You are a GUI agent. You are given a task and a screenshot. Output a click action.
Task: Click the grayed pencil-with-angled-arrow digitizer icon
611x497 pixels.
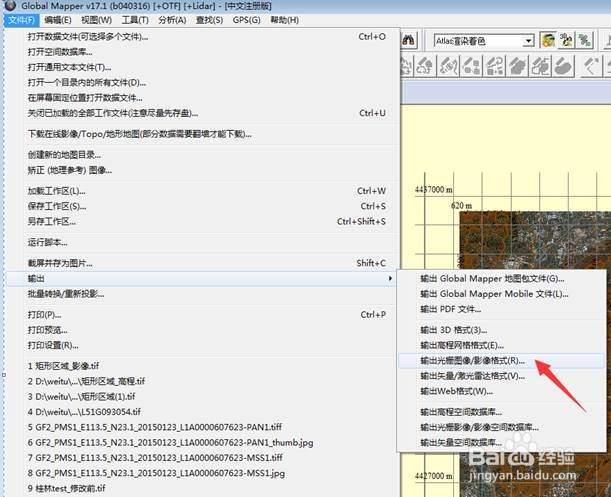point(591,66)
